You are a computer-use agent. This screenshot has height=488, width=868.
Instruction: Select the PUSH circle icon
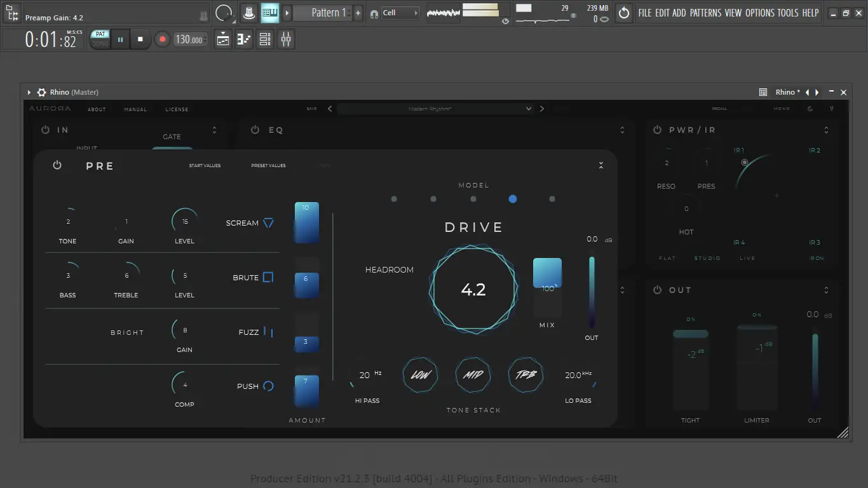coord(268,386)
